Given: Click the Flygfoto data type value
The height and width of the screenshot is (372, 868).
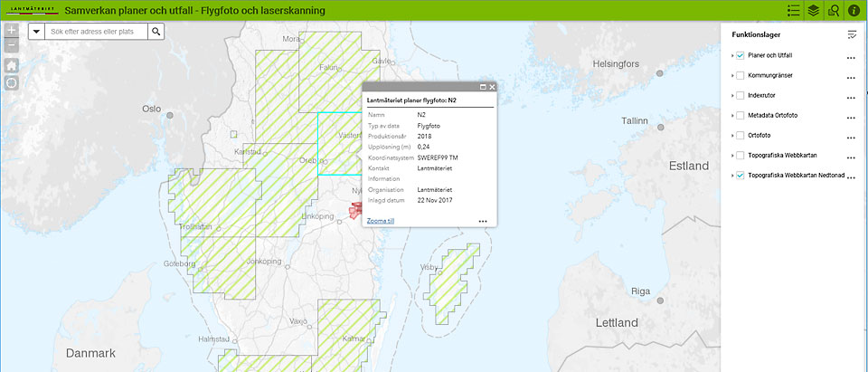Looking at the screenshot, I should 428,126.
